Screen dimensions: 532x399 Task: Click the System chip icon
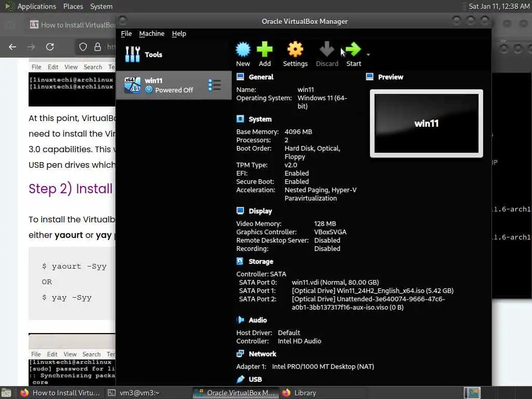point(240,119)
